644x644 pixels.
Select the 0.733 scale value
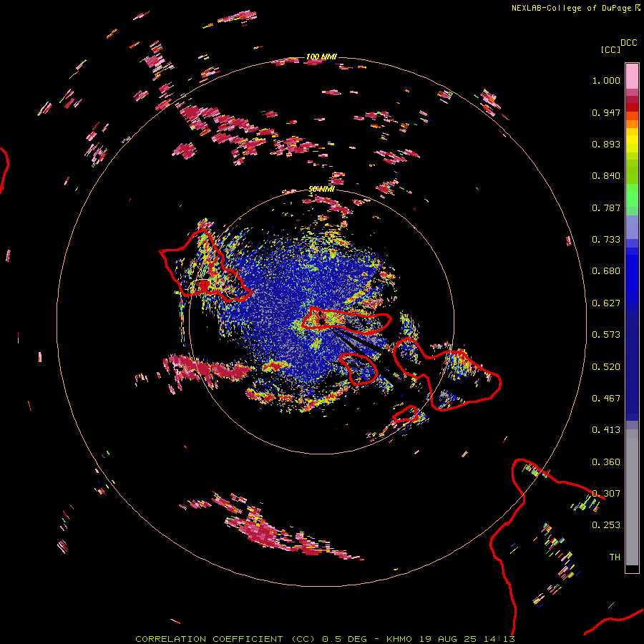pyautogui.click(x=606, y=240)
